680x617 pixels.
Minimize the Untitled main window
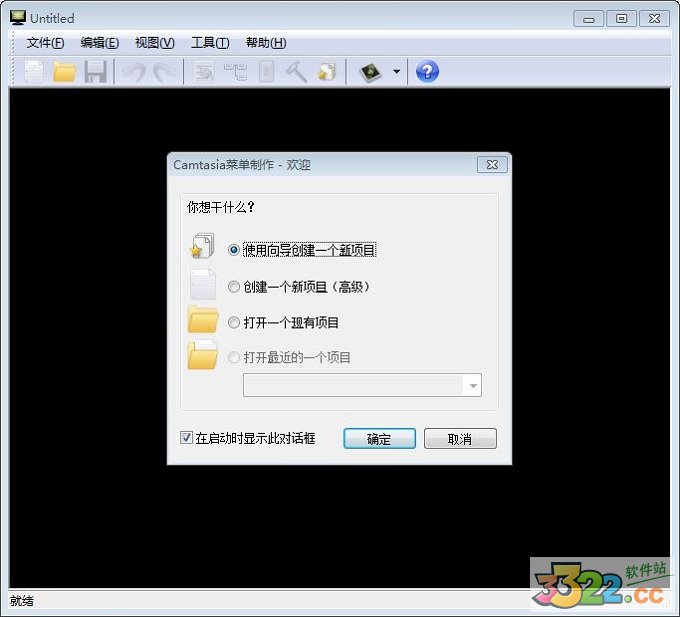pos(588,19)
